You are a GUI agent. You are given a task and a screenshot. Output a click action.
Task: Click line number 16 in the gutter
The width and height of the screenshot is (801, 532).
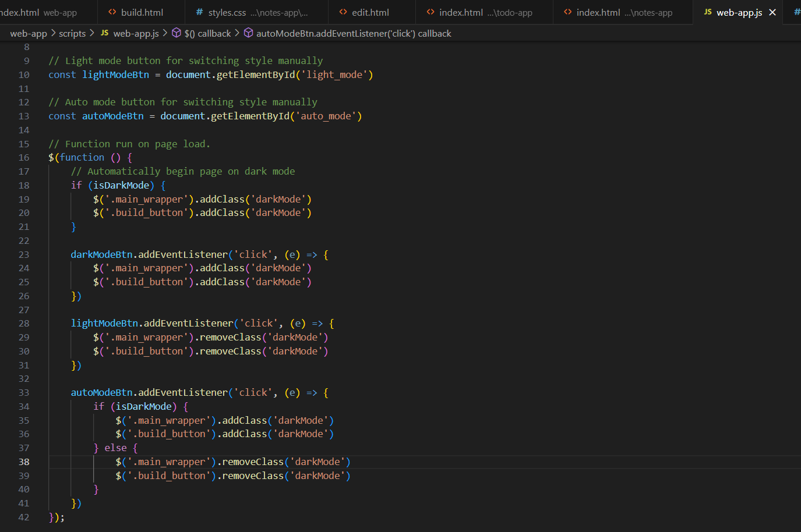point(24,157)
